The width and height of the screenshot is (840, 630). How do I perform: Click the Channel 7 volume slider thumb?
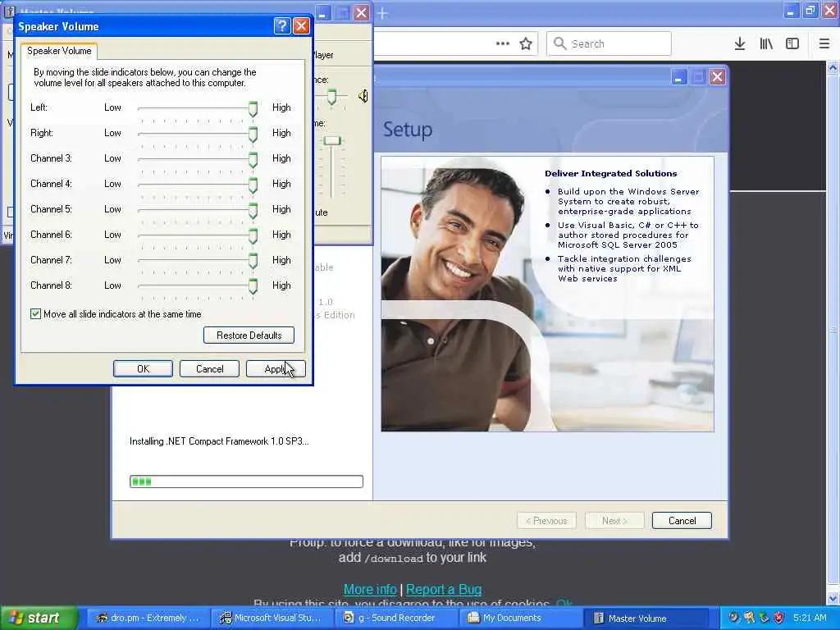[253, 262]
